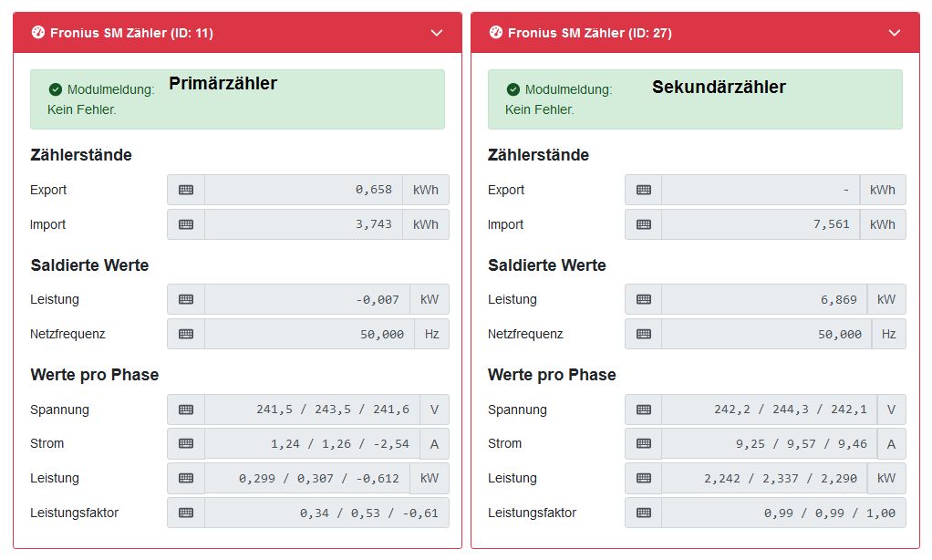Click the Primärzähler Export value field
The height and width of the screenshot is (560, 932).
point(303,190)
